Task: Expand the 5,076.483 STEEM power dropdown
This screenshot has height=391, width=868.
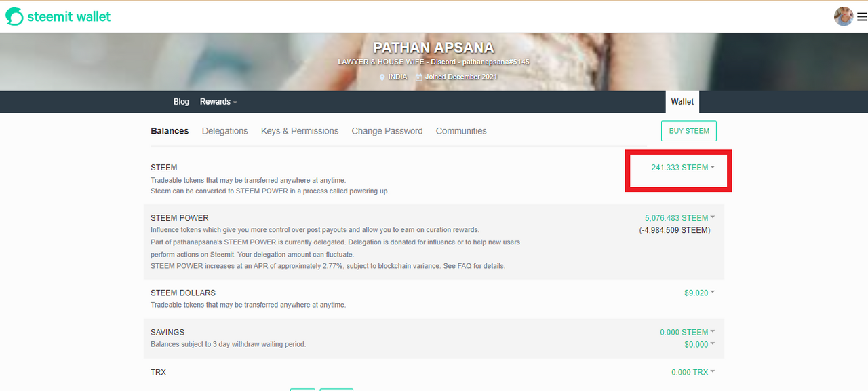Action: [679, 218]
